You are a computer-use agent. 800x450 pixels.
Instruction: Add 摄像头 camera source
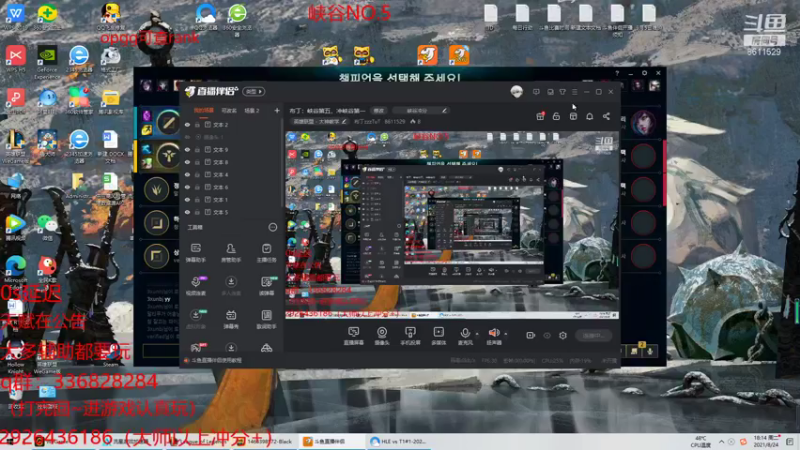(x=382, y=336)
